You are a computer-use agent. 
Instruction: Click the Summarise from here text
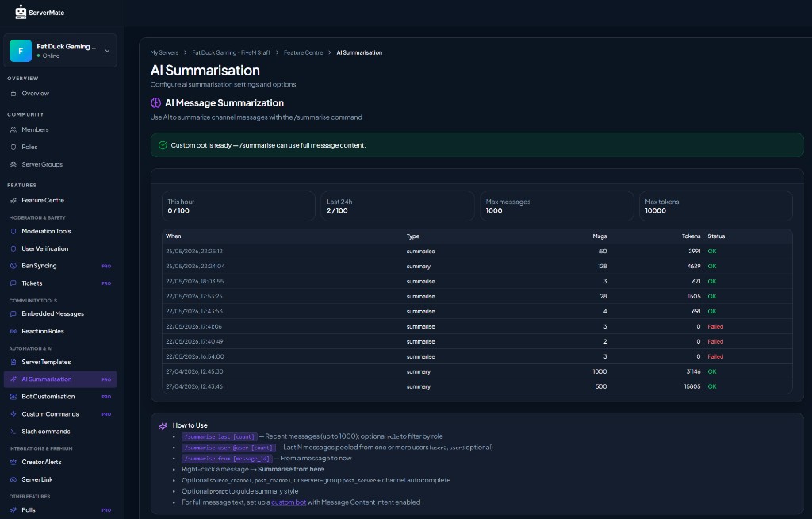click(290, 469)
